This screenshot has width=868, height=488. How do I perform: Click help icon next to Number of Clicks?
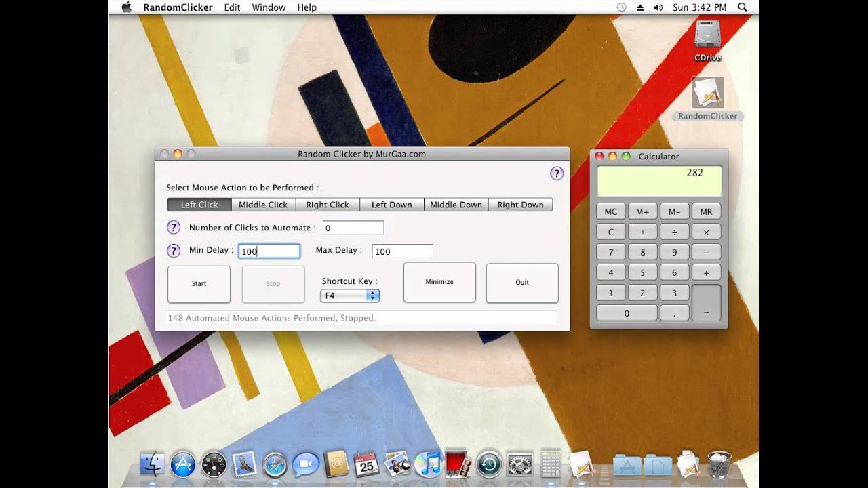tap(174, 228)
